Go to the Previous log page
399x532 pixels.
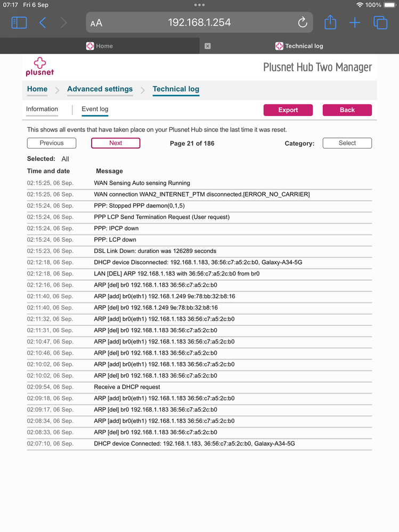click(x=52, y=143)
